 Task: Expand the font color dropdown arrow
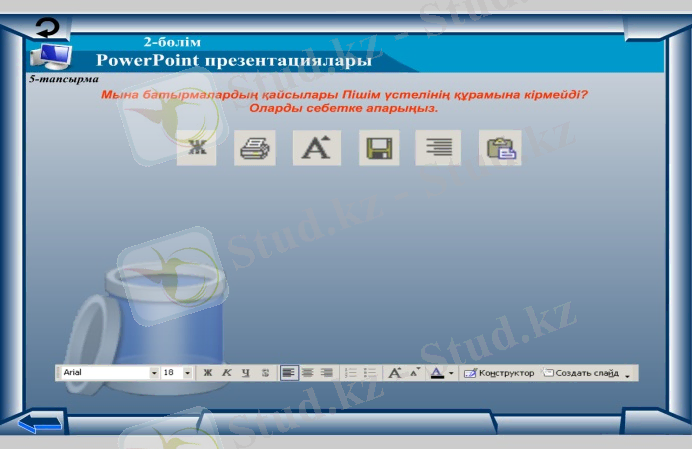point(451,373)
